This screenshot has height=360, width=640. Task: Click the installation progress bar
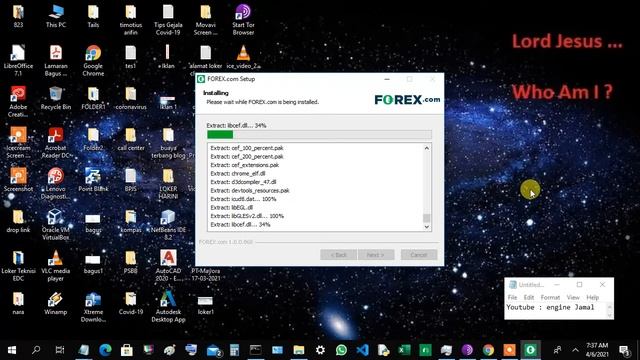point(319,135)
